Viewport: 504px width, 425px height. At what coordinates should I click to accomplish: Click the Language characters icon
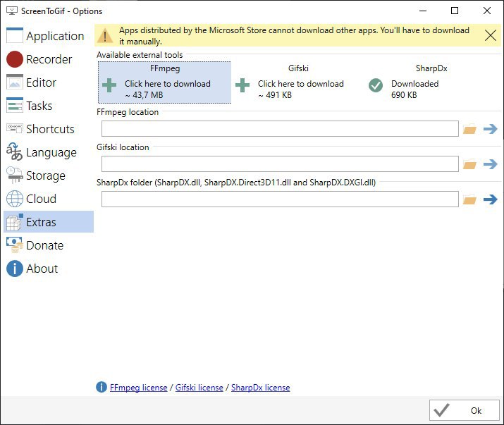[x=15, y=152]
